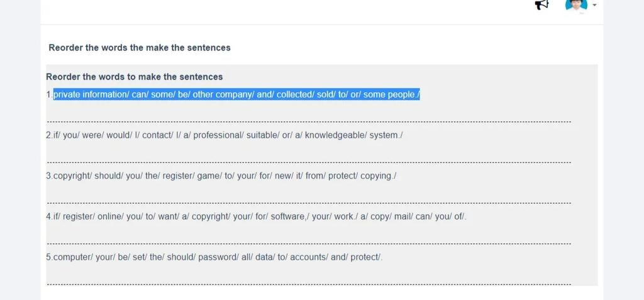
Task: Click the top 'Reorder the words the make' title
Action: click(x=140, y=48)
